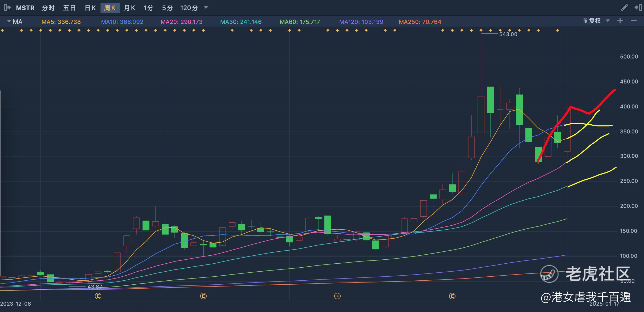
Task: Click the 100.00 price axis label
Action: click(629, 256)
